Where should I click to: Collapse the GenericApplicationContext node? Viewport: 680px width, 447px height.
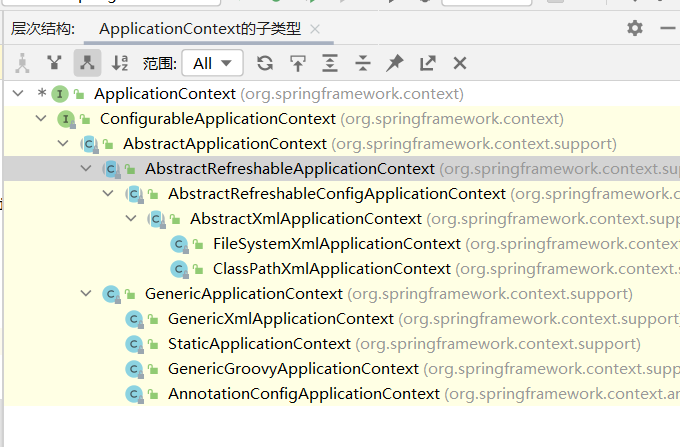[86, 294]
